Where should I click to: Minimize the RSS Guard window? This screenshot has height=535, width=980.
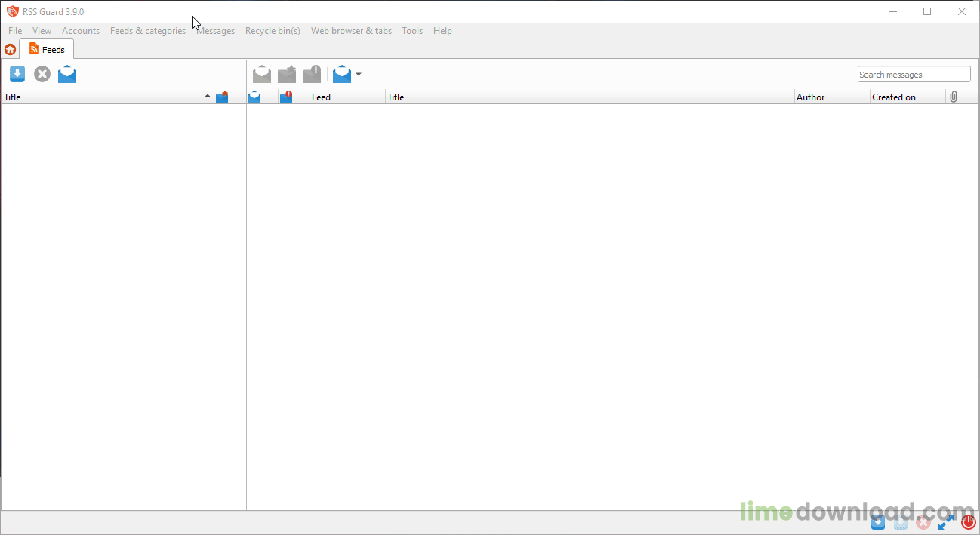(x=893, y=11)
